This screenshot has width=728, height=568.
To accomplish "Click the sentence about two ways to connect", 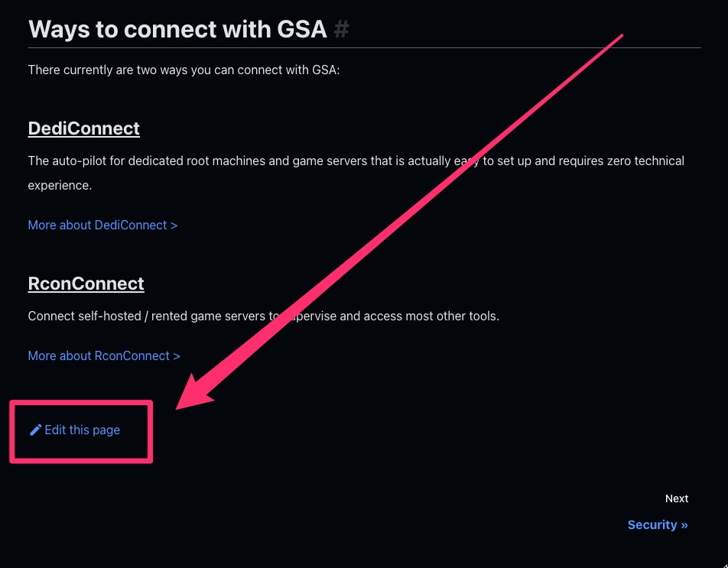I will [184, 70].
